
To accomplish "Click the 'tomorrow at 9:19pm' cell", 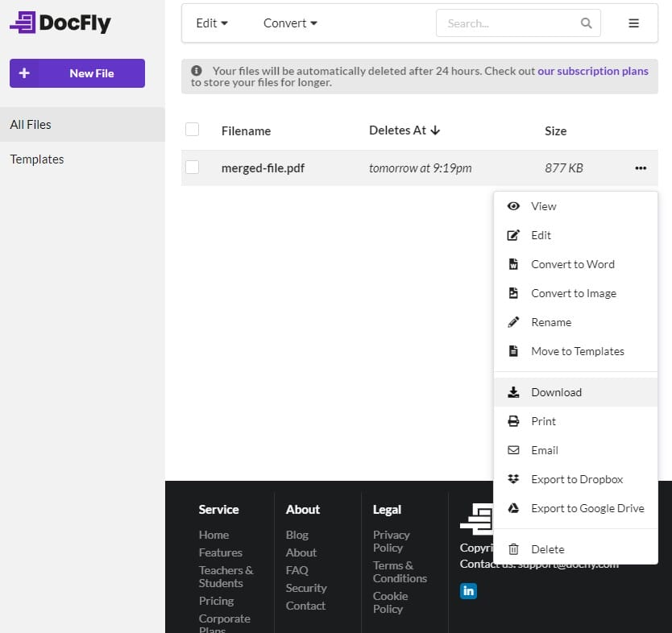I will click(x=420, y=168).
